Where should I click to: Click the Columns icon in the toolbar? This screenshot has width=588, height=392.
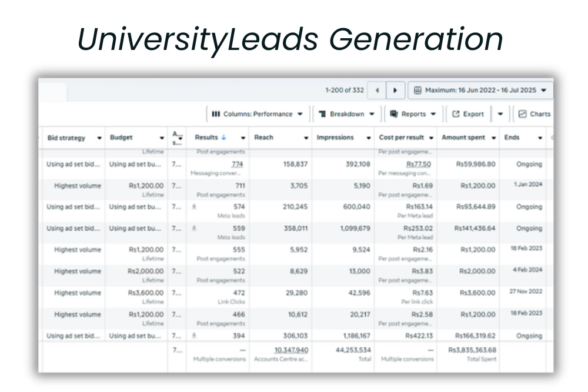pyautogui.click(x=216, y=114)
